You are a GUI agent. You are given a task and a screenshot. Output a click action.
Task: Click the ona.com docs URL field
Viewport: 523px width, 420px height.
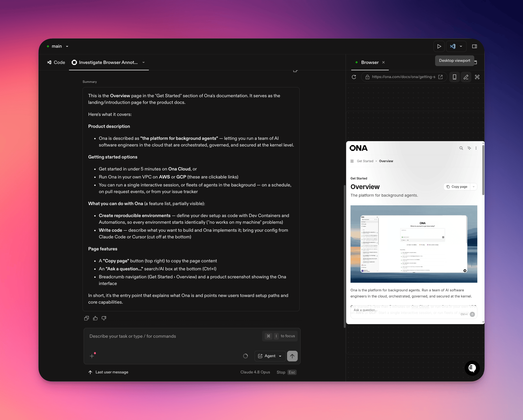click(404, 77)
